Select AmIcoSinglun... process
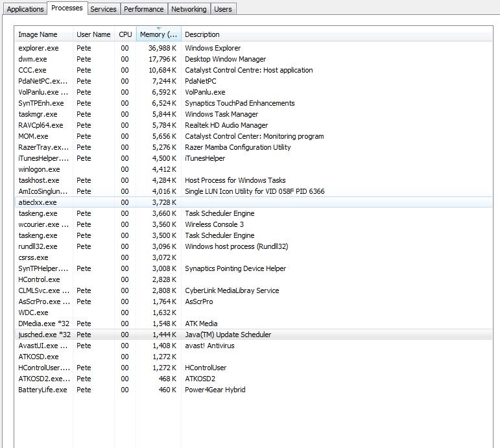This screenshot has height=448, width=500. point(254,191)
